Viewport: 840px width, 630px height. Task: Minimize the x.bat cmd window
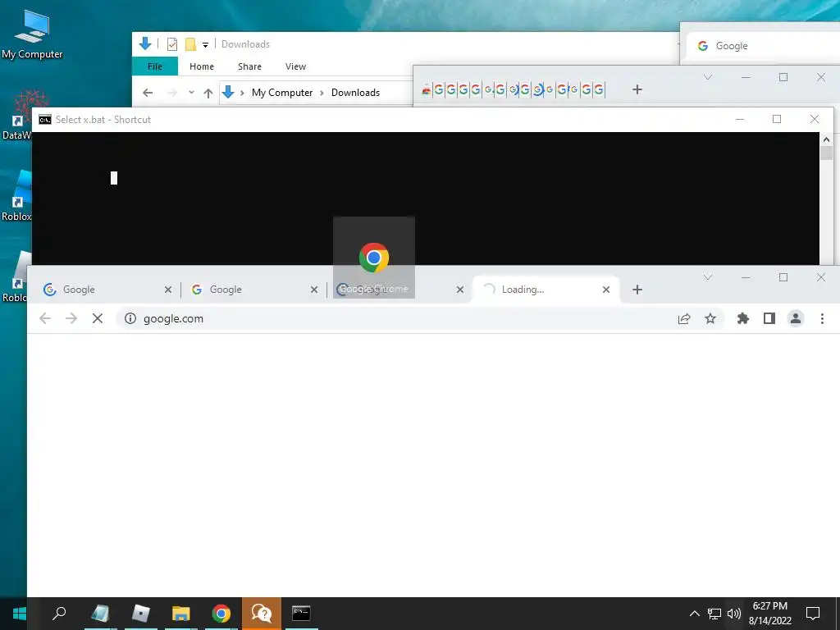click(740, 120)
